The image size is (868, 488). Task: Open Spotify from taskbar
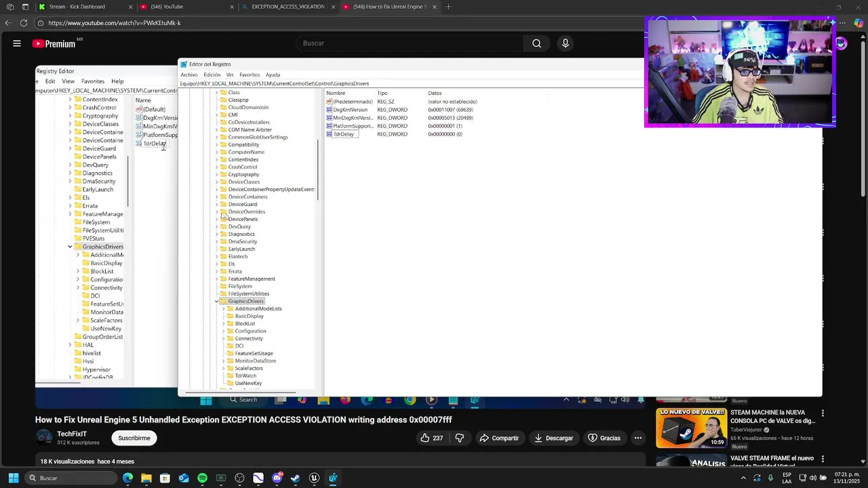tap(202, 478)
